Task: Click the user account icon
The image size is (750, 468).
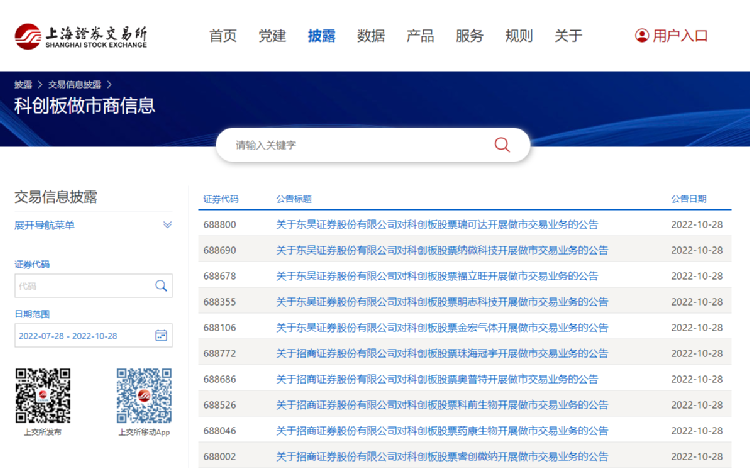Action: pyautogui.click(x=641, y=35)
